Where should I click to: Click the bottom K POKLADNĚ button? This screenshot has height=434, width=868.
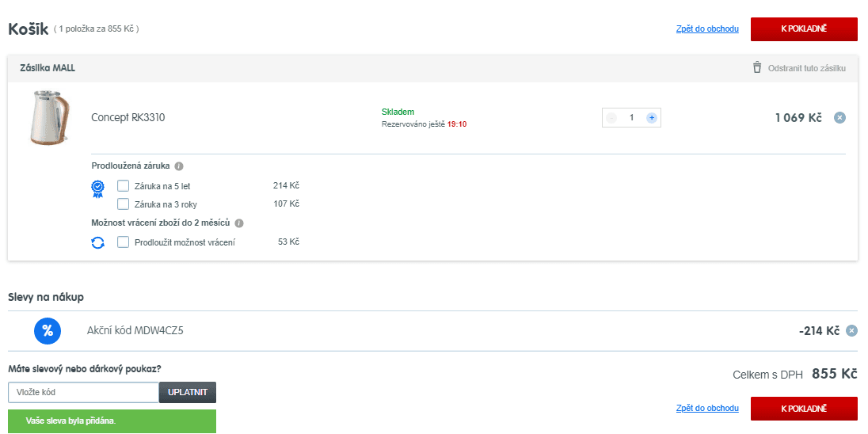804,409
